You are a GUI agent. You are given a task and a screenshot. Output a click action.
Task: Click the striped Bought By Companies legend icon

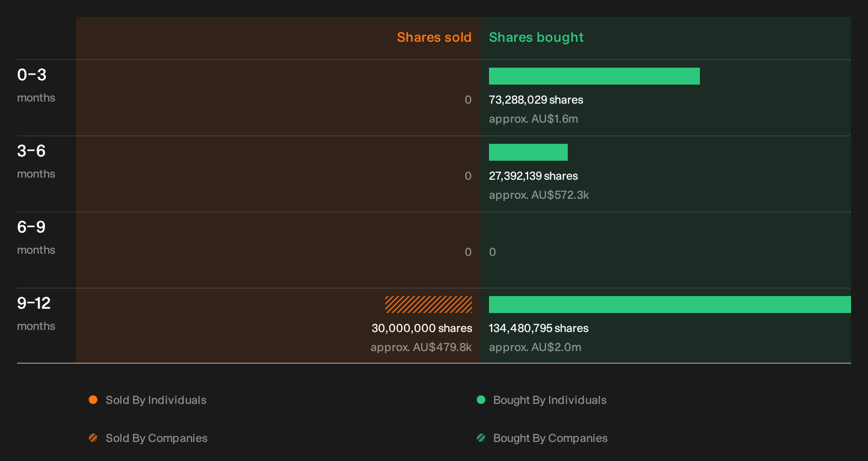point(481,438)
